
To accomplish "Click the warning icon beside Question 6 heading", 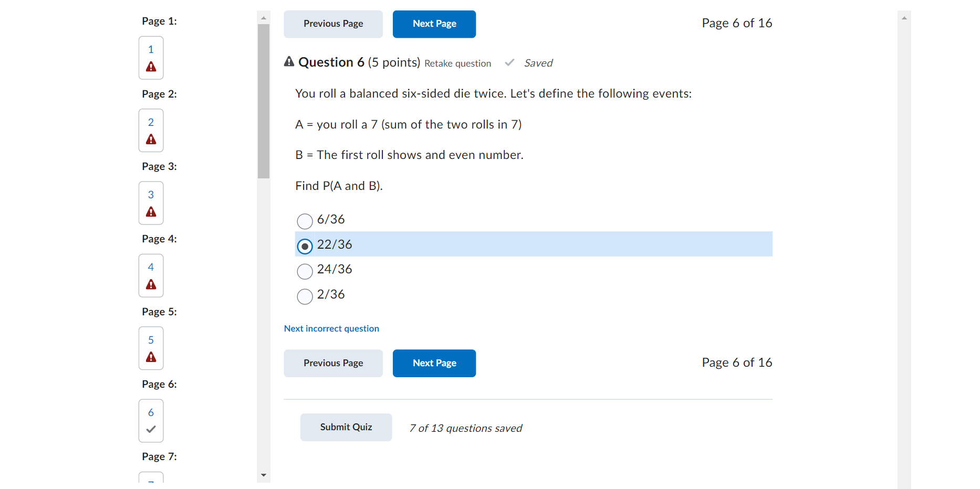I will click(288, 61).
